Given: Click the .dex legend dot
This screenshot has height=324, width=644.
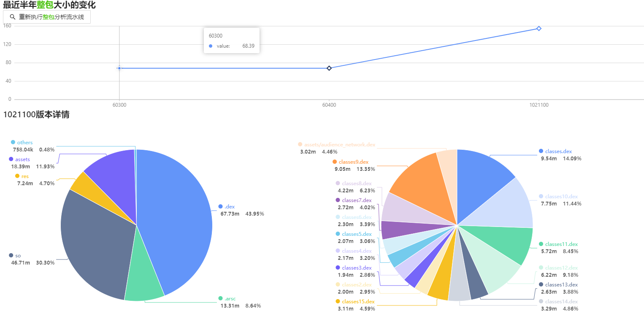Looking at the screenshot, I should [x=220, y=206].
